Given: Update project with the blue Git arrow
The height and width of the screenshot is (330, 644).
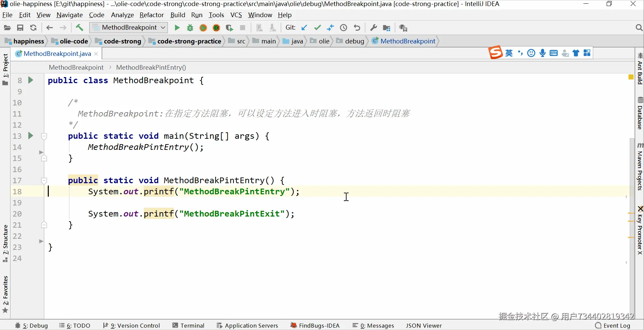Looking at the screenshot, I should coord(304,28).
